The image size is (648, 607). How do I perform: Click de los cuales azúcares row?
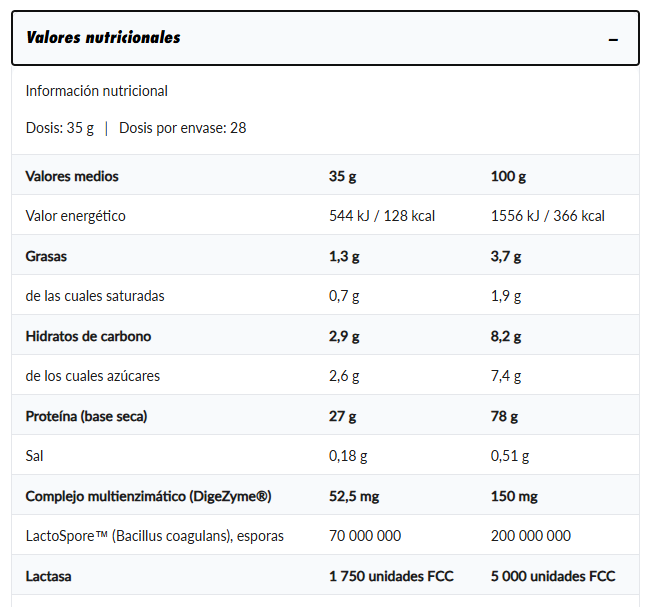[325, 376]
